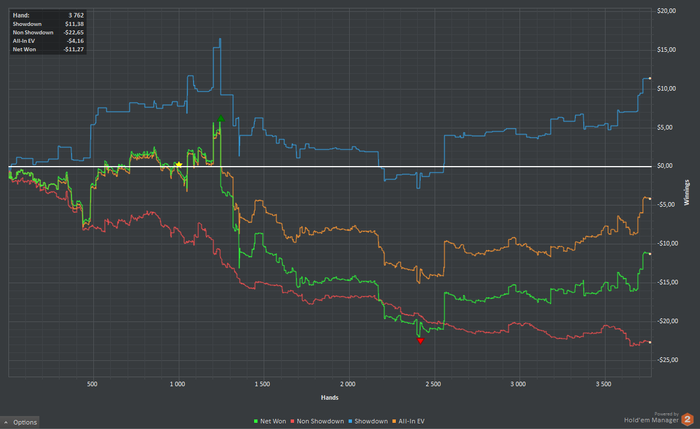Click the Non Showdown line end point
The height and width of the screenshot is (429, 700).
pyautogui.click(x=650, y=342)
